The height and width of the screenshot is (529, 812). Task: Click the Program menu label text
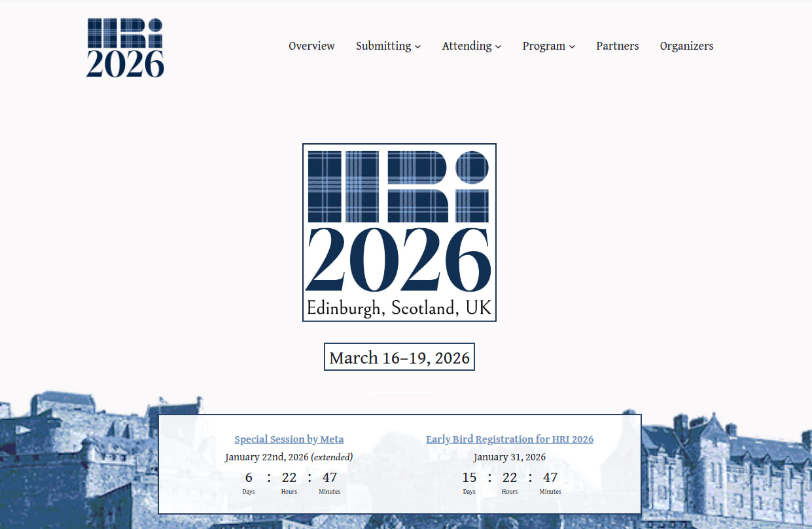(x=544, y=46)
